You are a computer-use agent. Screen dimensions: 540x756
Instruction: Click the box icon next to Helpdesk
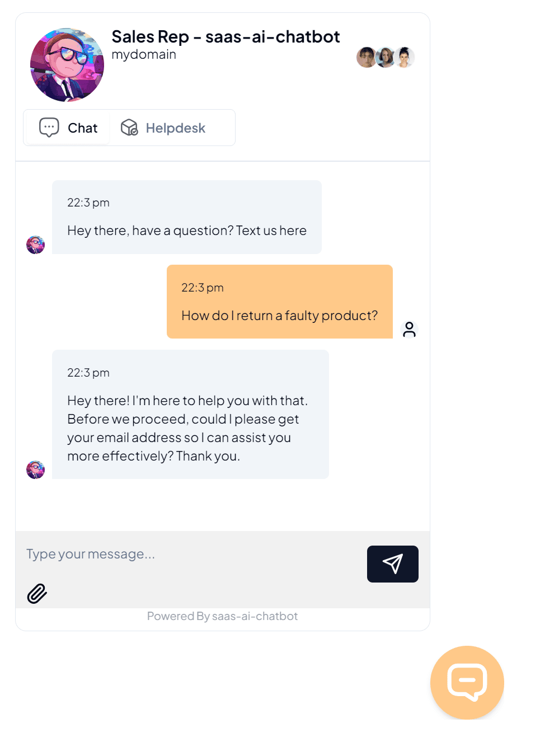[129, 127]
